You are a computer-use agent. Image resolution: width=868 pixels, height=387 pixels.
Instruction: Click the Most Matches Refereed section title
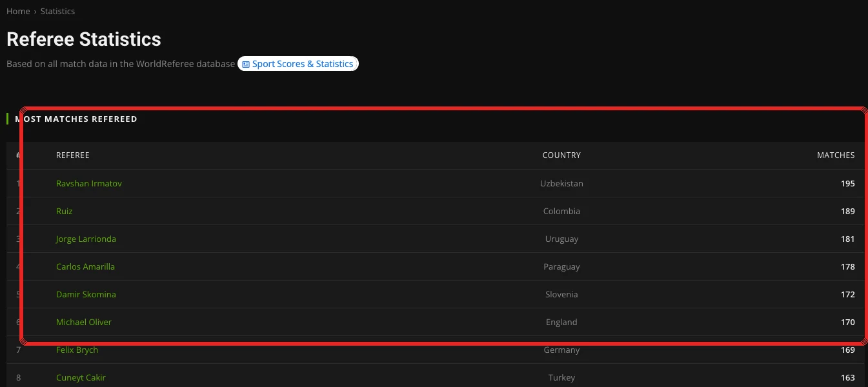[x=76, y=119]
